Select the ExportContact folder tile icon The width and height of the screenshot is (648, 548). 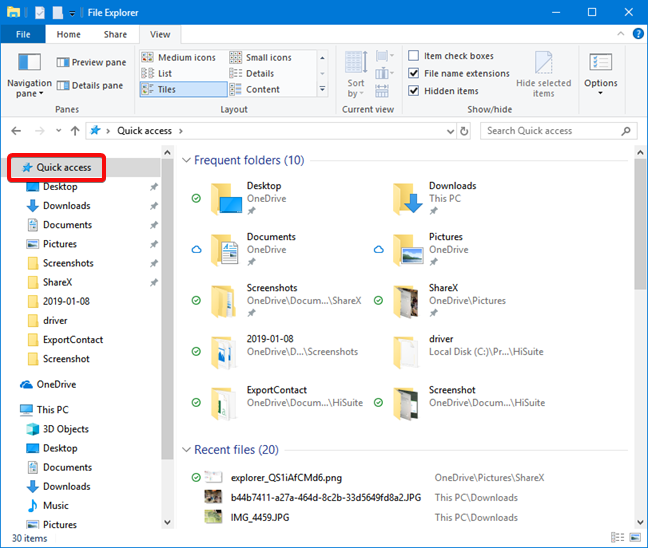click(223, 403)
